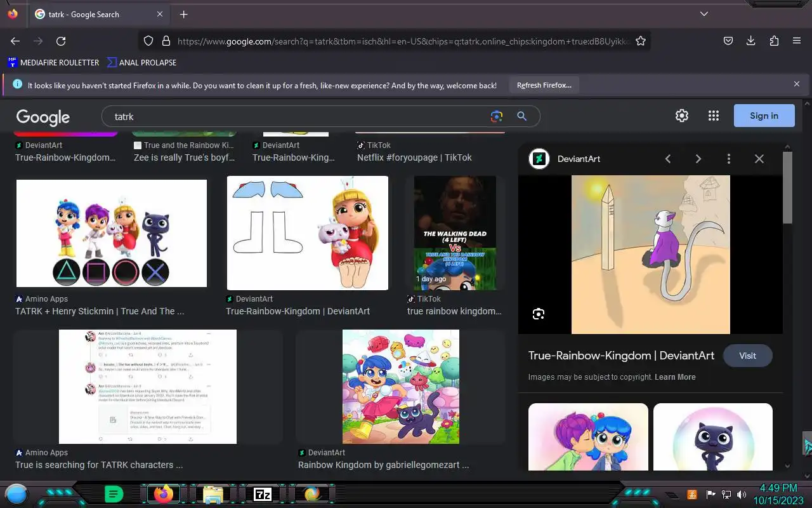
Task: Open a new browser tab
Action: click(x=183, y=14)
